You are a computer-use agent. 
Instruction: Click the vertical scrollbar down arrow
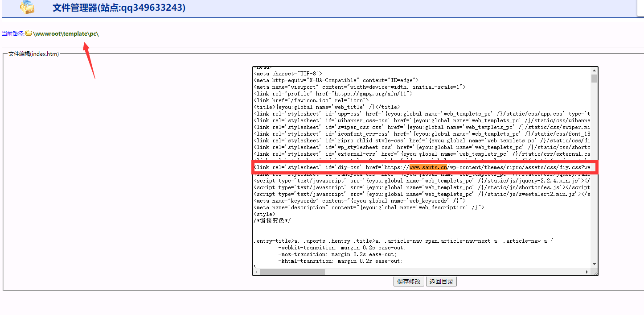point(594,264)
